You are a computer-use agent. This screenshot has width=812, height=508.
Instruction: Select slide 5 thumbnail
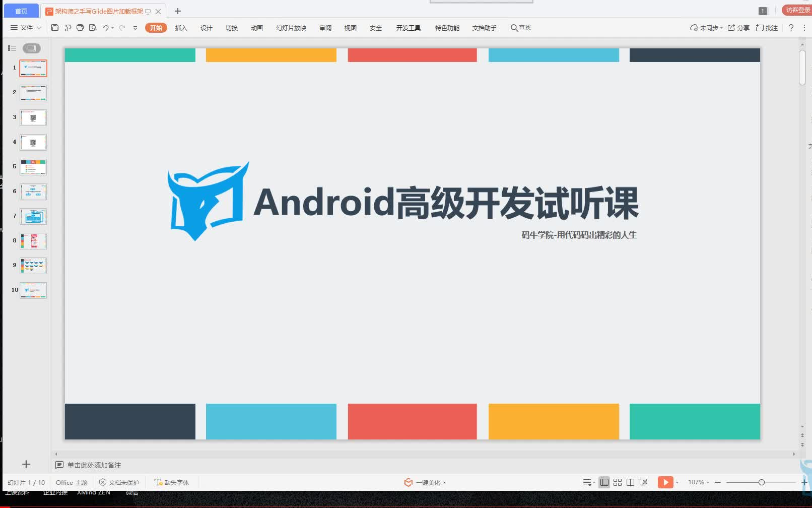(33, 167)
